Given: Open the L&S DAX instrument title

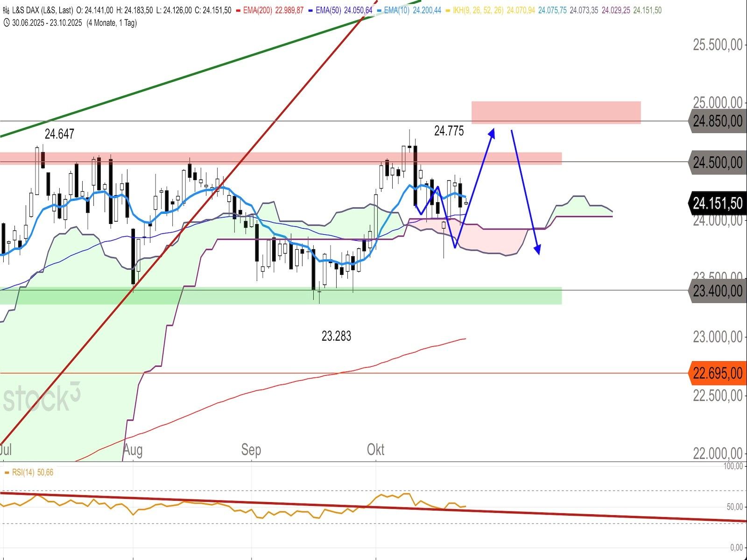Looking at the screenshot, I should [x=42, y=10].
